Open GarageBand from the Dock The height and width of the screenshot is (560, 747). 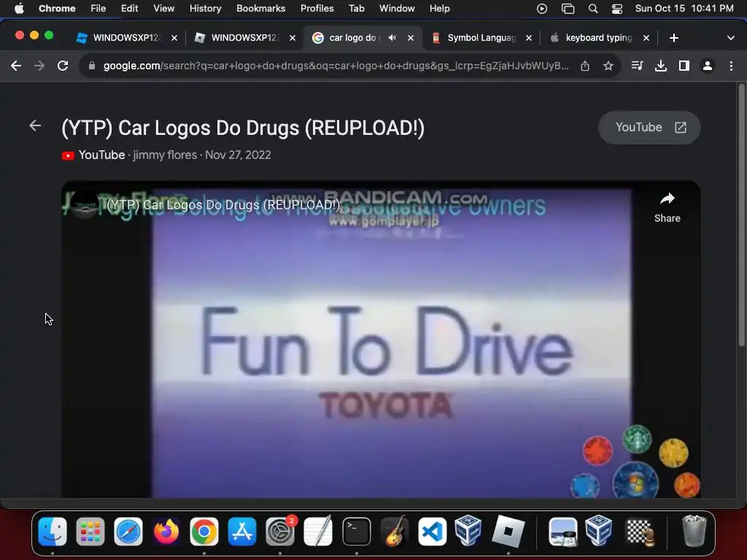coord(395,532)
